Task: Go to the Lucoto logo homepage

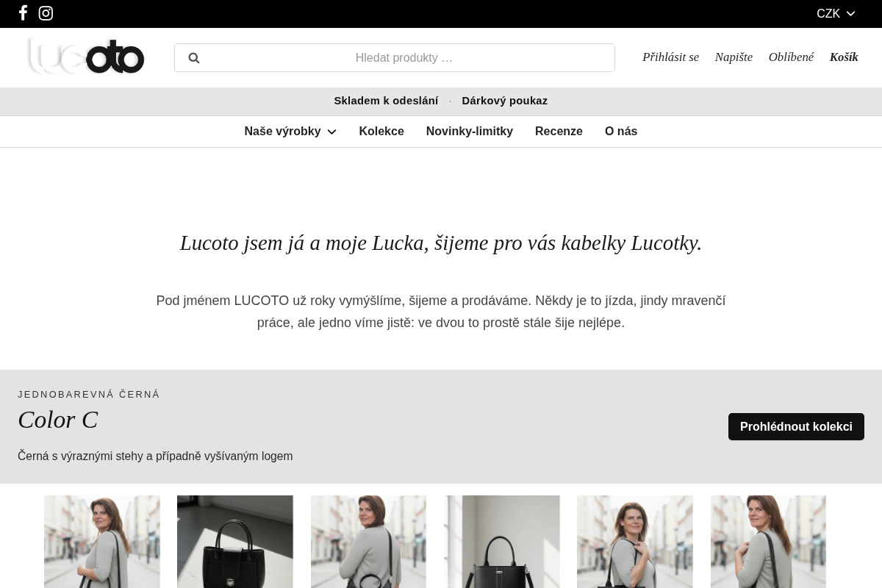Action: click(x=86, y=57)
